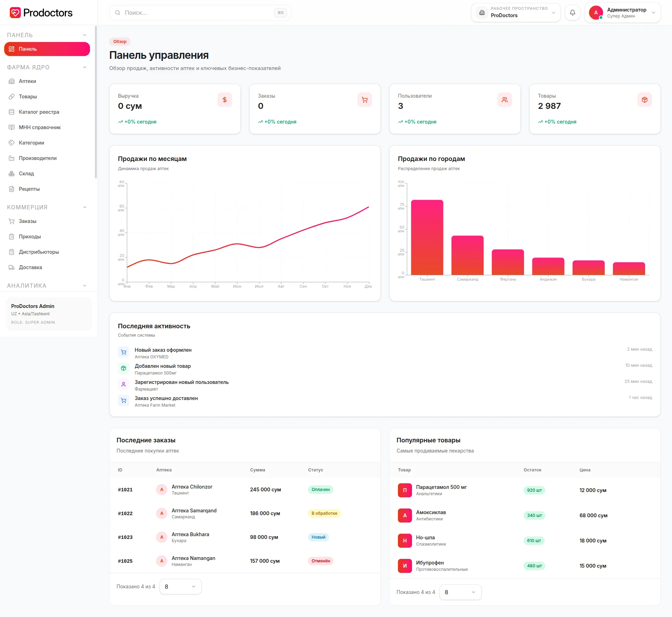Click the Ташкент bar in city chart

click(427, 237)
